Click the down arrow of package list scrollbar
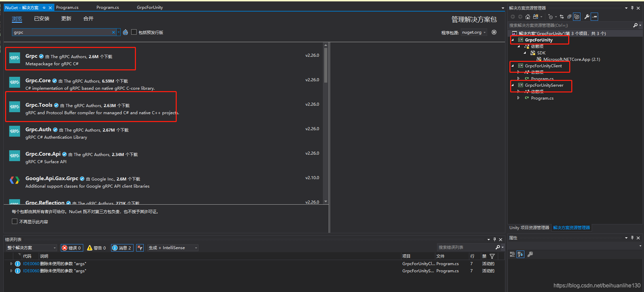The height and width of the screenshot is (292, 644). (326, 202)
